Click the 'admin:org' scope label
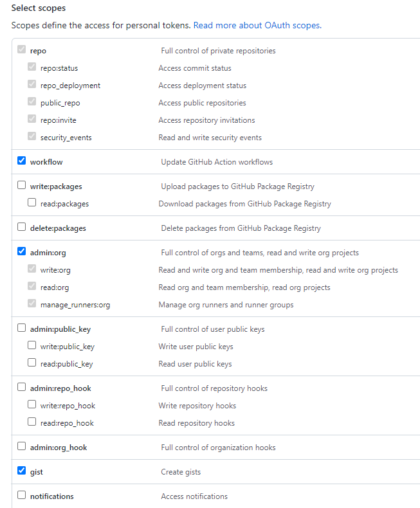The image size is (420, 508). (48, 253)
